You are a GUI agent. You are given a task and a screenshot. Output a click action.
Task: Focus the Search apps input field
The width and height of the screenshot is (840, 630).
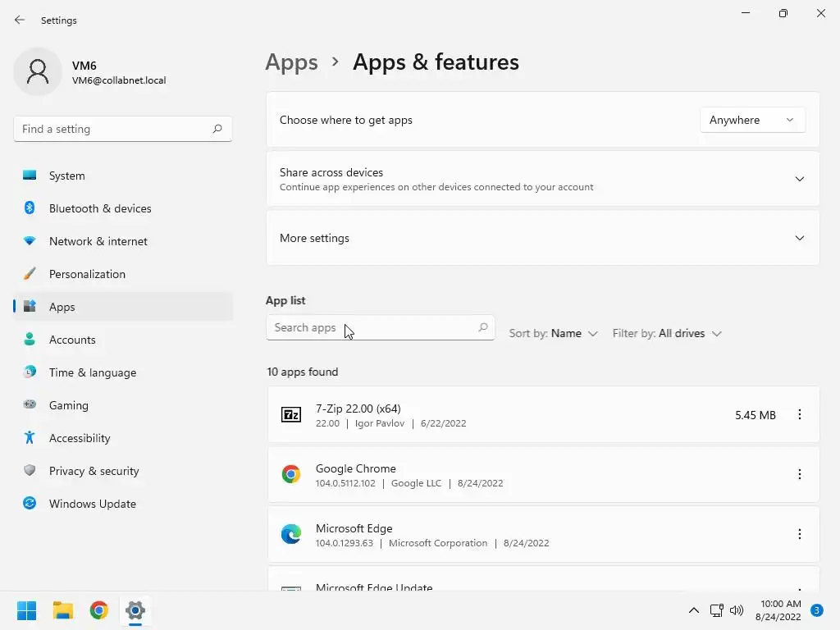pyautogui.click(x=373, y=327)
